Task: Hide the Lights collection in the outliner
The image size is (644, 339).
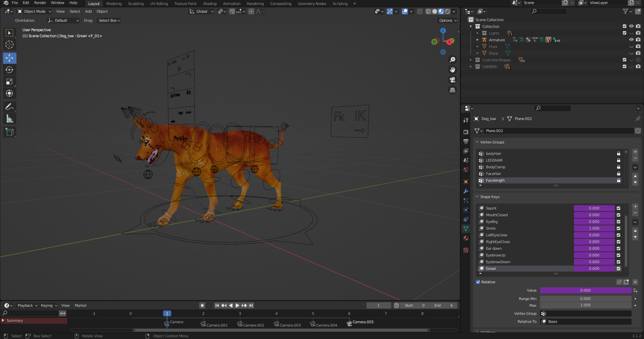Action: 631,33
